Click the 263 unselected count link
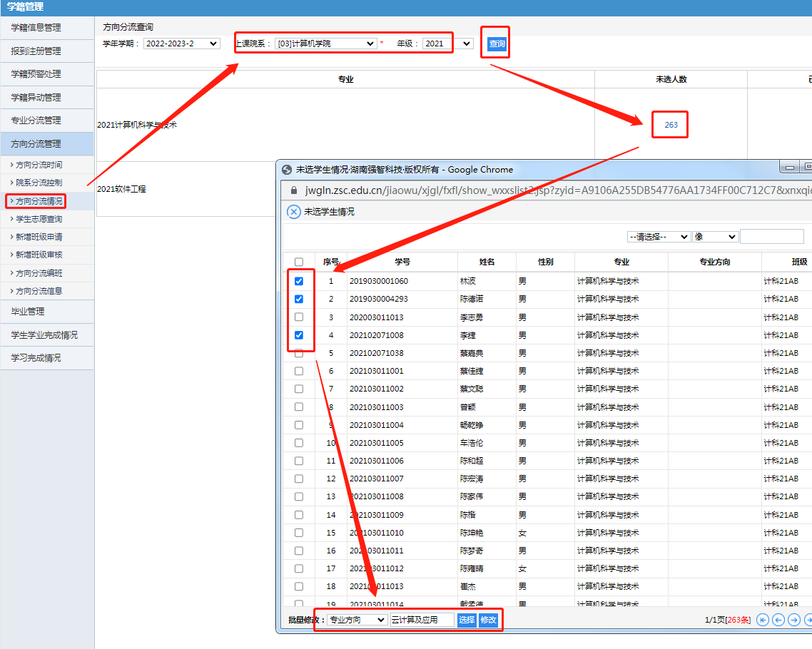The image size is (812, 649). pyautogui.click(x=671, y=125)
